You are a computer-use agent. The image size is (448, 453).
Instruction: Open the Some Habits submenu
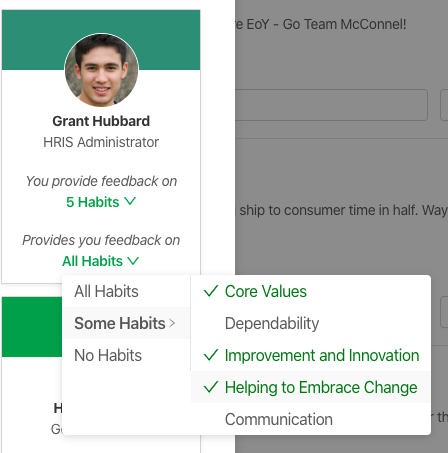click(126, 323)
